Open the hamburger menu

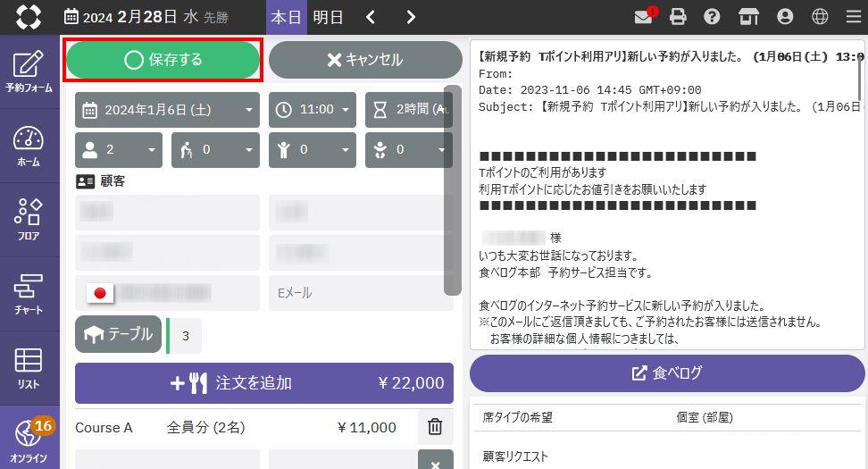click(852, 17)
